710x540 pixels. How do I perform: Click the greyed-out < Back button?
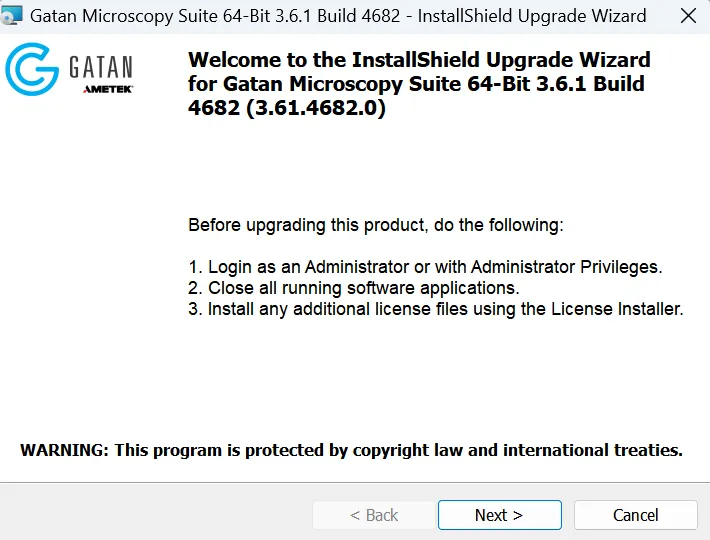click(x=374, y=515)
